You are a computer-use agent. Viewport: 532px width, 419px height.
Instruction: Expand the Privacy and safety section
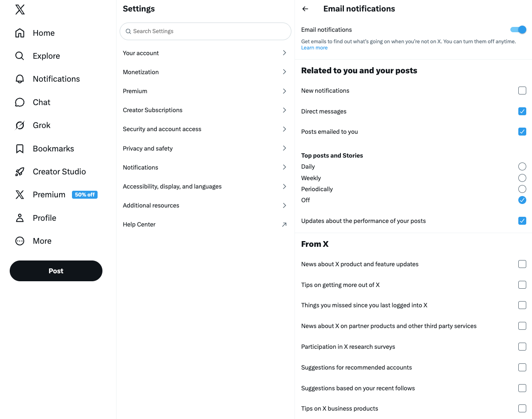205,148
